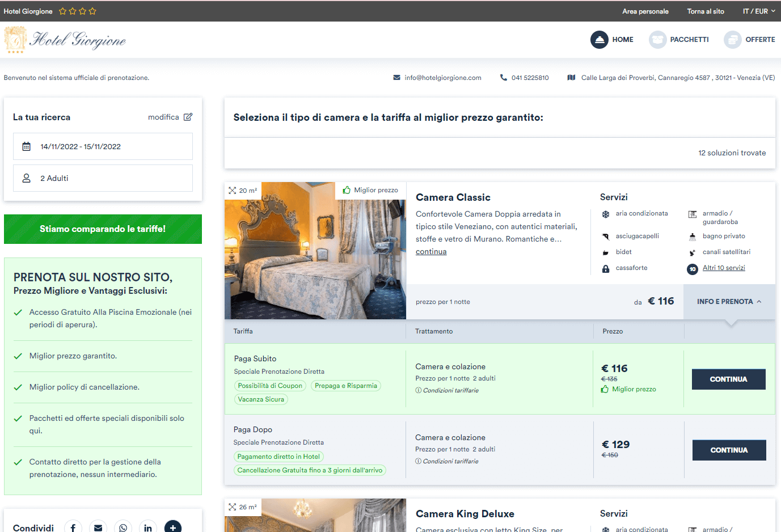Viewport: 781px width, 532px height.
Task: Expand the description with the continua link
Action: pyautogui.click(x=431, y=252)
